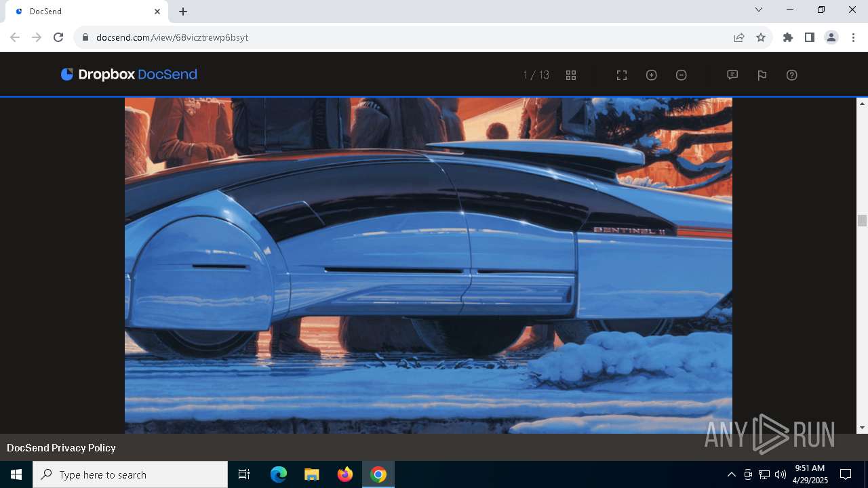Viewport: 868px width, 488px height.
Task: Open the Chrome three-dot menu
Action: [x=853, y=37]
